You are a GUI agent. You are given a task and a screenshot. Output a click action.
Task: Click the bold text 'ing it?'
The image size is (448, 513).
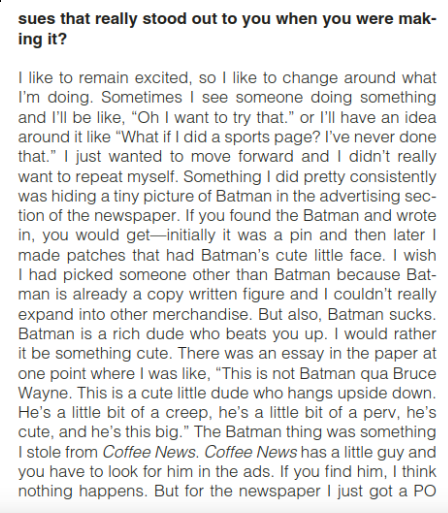[x=42, y=39]
